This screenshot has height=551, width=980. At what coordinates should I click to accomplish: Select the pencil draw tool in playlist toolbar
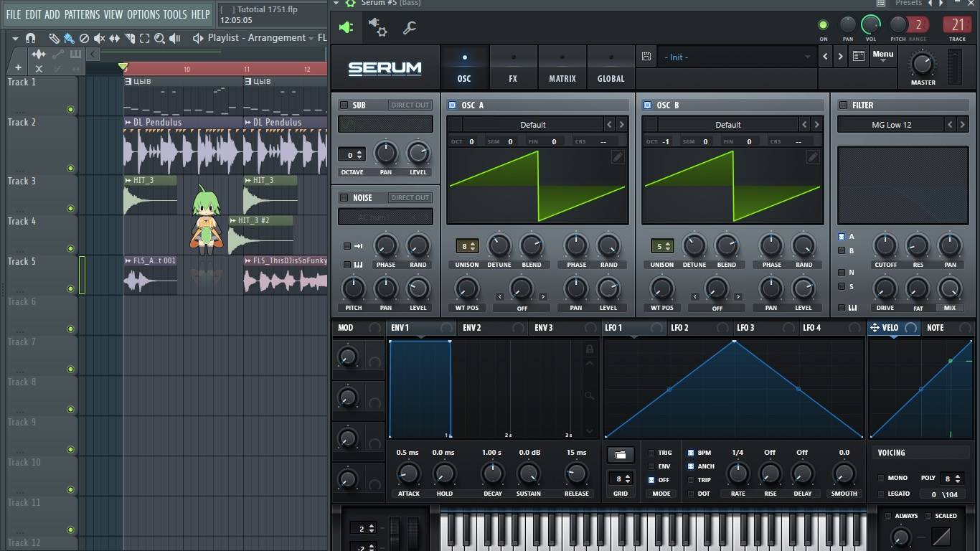tap(54, 38)
